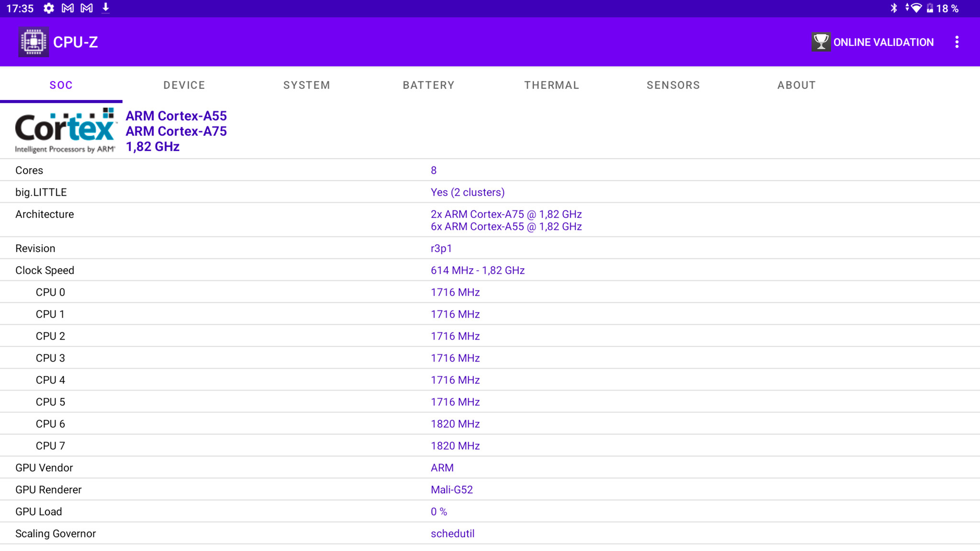Tap the first Gmail notification icon

[68, 8]
